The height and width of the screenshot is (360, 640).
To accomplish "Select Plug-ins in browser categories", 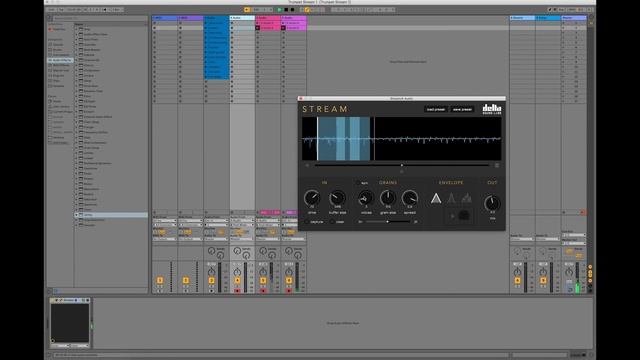I will [58, 76].
